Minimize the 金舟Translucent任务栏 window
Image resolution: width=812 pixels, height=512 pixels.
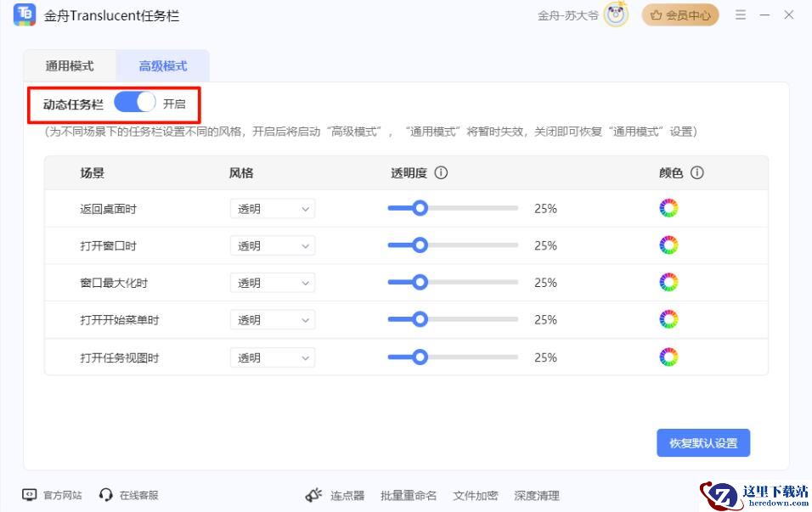[x=765, y=15]
